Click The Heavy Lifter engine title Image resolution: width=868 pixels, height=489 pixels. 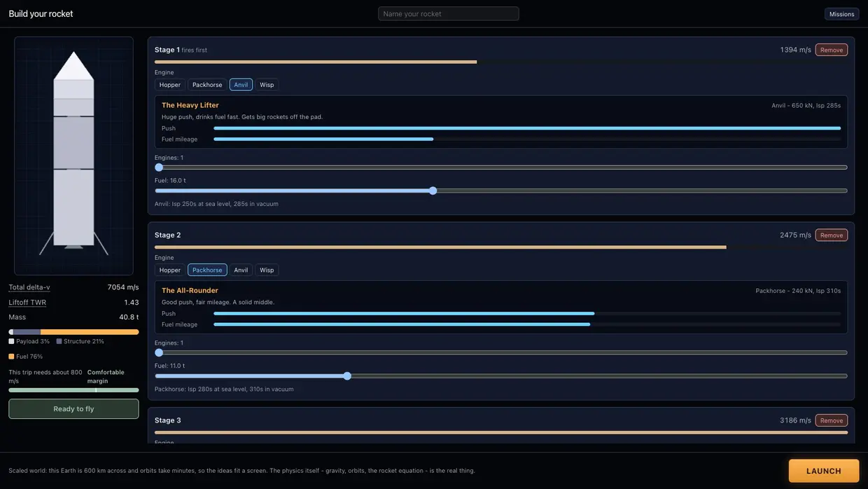tap(190, 105)
